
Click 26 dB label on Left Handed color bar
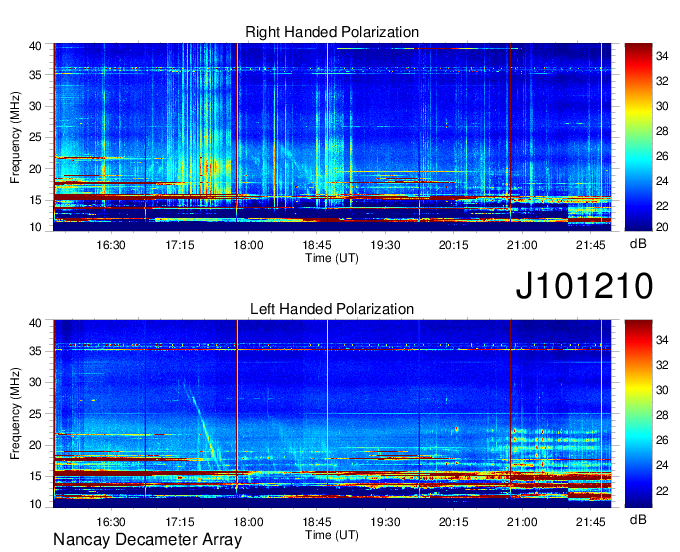662,440
